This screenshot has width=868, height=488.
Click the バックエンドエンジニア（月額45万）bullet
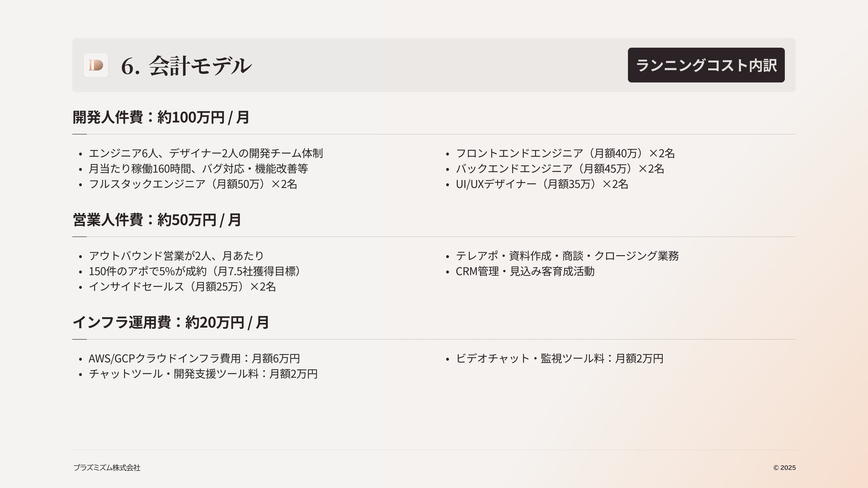(560, 169)
